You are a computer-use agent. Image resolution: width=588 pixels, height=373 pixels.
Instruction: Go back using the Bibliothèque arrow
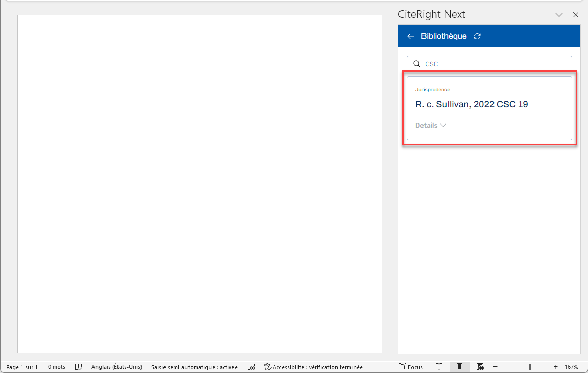point(410,36)
